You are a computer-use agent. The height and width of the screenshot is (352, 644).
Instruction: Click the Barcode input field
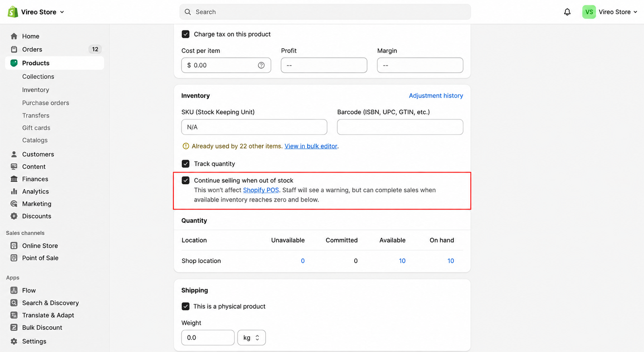click(x=400, y=127)
